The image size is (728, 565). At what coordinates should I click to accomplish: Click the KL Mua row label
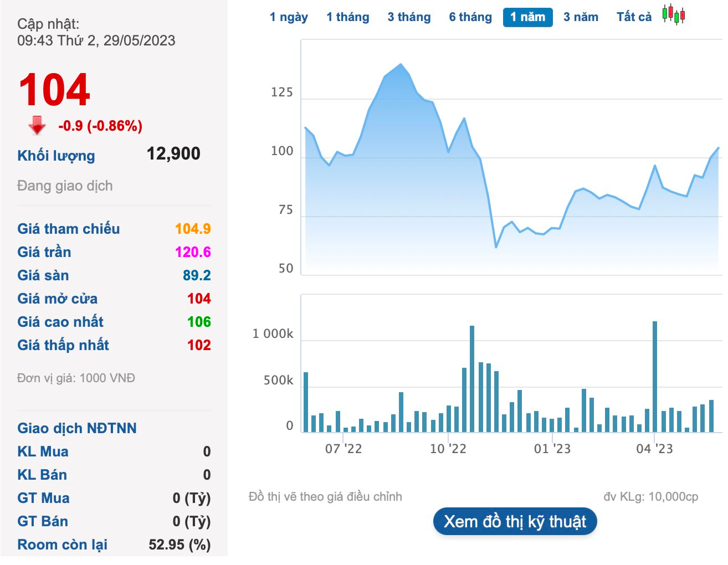coord(43,451)
